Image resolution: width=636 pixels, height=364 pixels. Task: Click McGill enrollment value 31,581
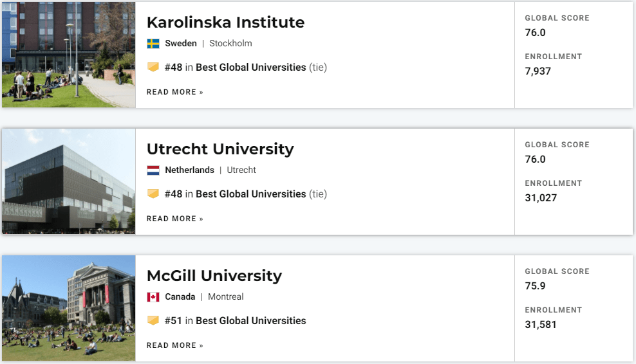[541, 325]
